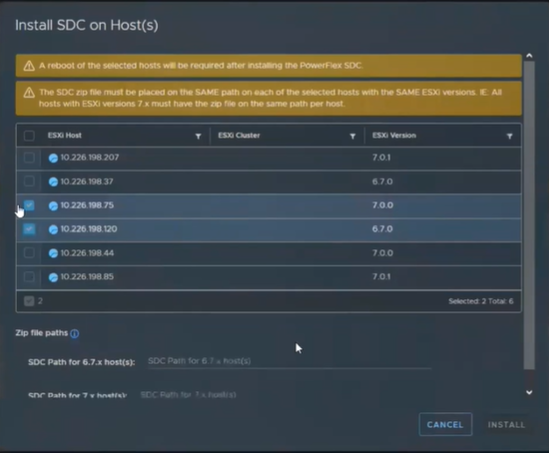
Task: Uncheck the box for host 10.226.198.75
Action: [29, 205]
